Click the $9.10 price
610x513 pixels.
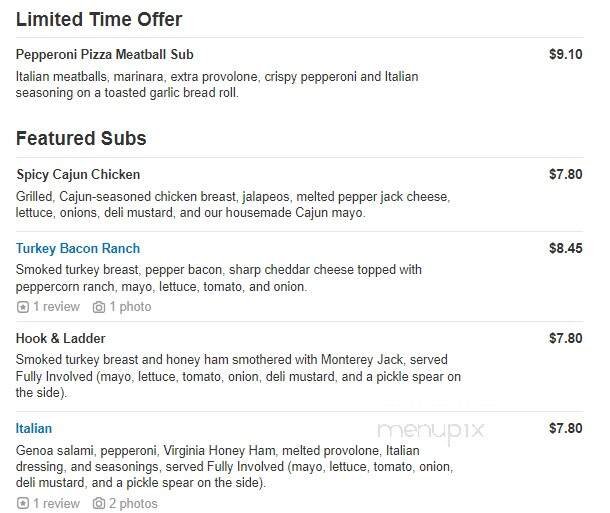(x=566, y=54)
